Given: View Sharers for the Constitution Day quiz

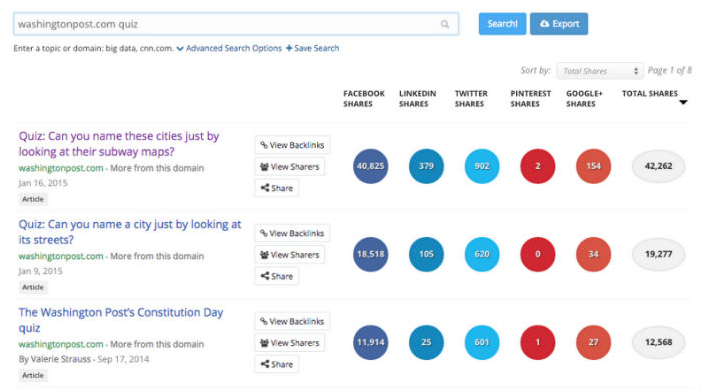Looking at the screenshot, I should point(289,343).
